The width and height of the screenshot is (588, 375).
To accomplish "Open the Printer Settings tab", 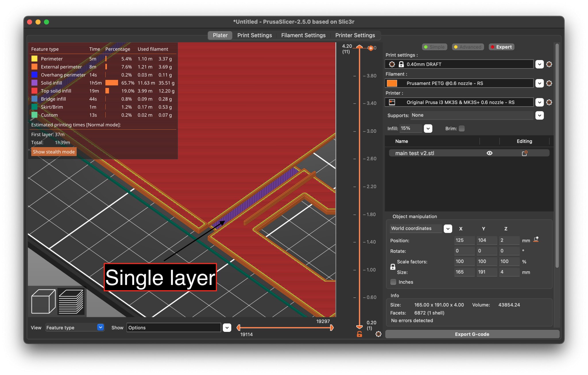I will (x=355, y=35).
